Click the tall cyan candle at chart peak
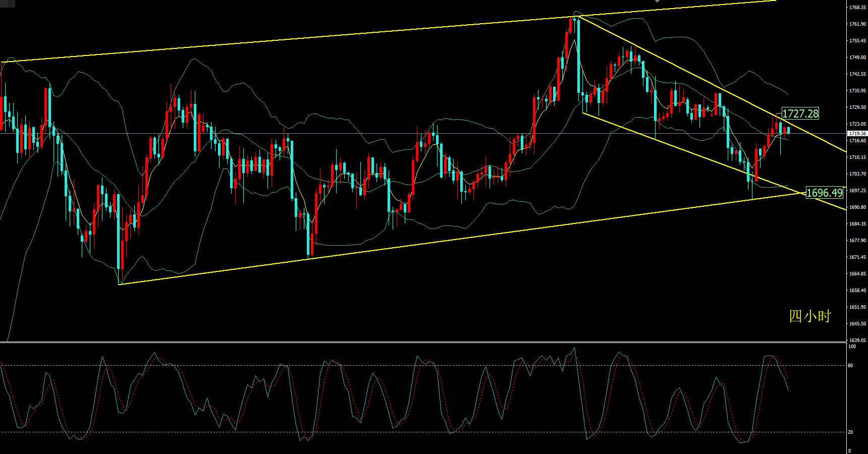 coord(578,55)
